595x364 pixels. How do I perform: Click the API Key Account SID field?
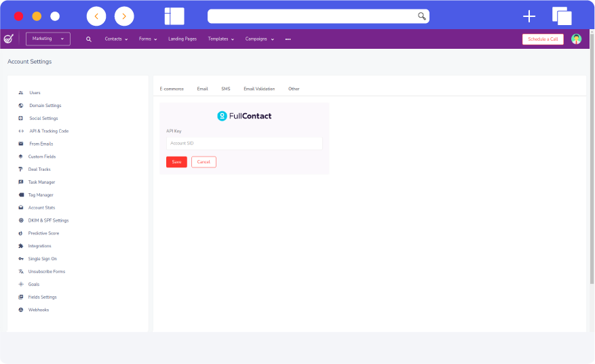[244, 143]
